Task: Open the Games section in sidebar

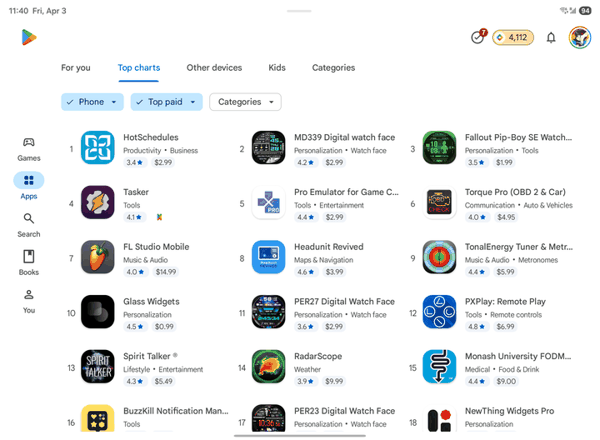Action: tap(29, 150)
